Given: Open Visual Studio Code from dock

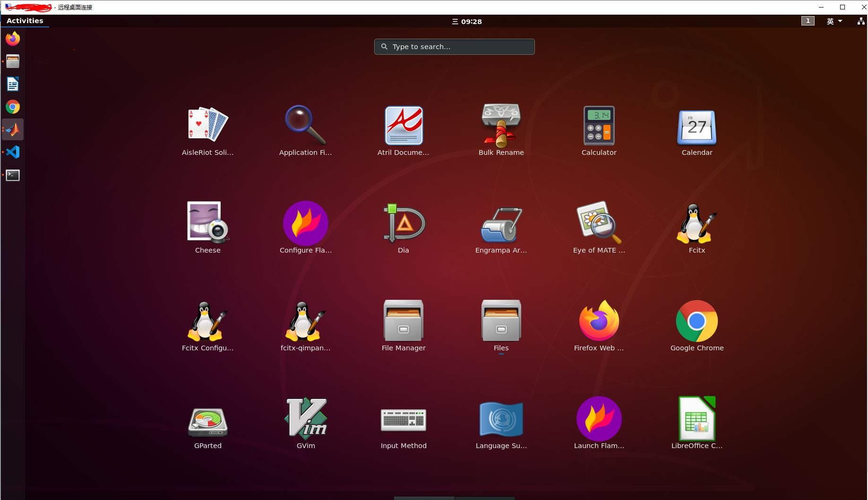Looking at the screenshot, I should [13, 152].
